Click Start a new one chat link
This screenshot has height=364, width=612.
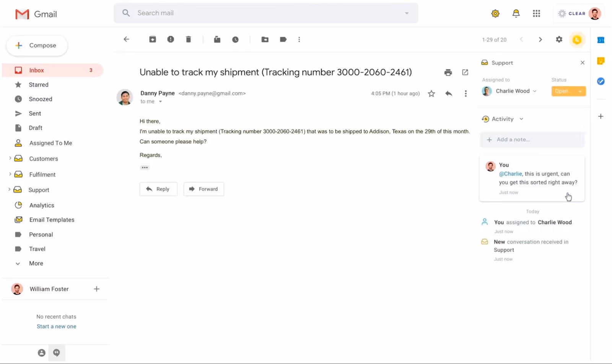point(57,327)
